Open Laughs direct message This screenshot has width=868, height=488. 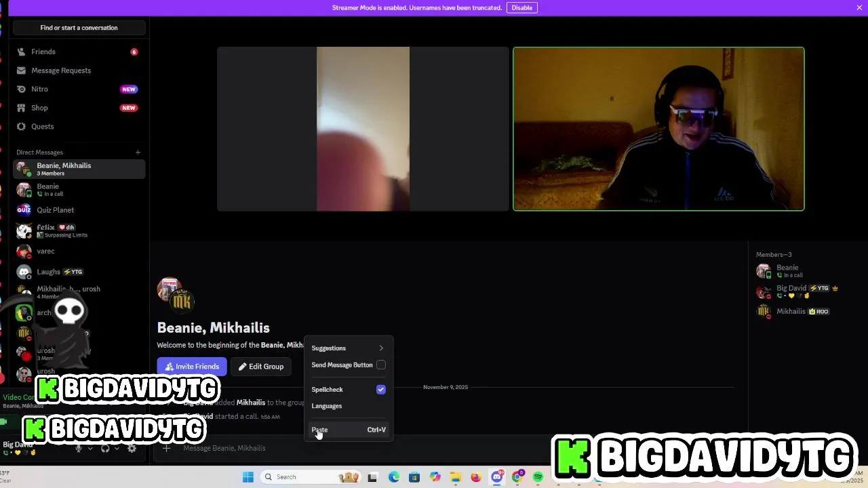[79, 272]
